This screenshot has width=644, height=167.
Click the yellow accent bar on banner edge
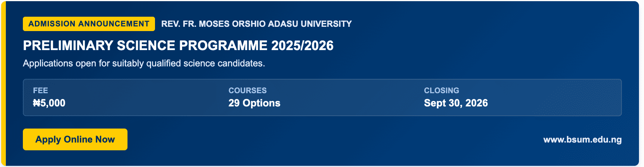(3, 83)
